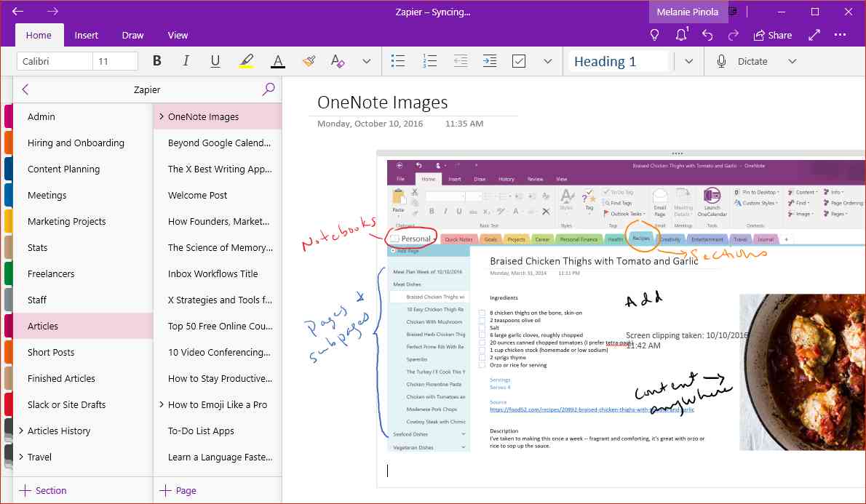Start Dictate with the microphone icon
The width and height of the screenshot is (866, 504).
[x=721, y=61]
